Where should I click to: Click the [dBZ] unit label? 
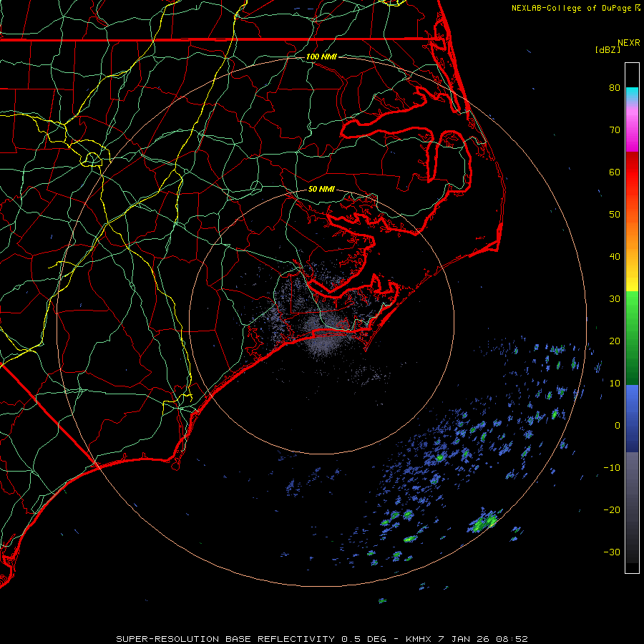(x=608, y=49)
